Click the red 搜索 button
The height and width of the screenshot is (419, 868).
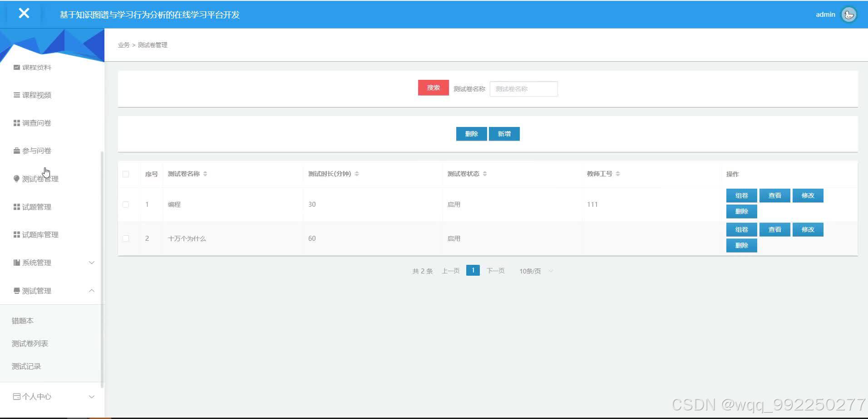pyautogui.click(x=433, y=88)
